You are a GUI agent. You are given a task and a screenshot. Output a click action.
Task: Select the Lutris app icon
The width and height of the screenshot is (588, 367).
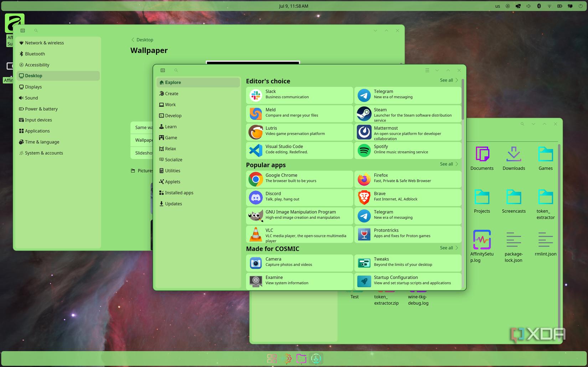coord(256,132)
